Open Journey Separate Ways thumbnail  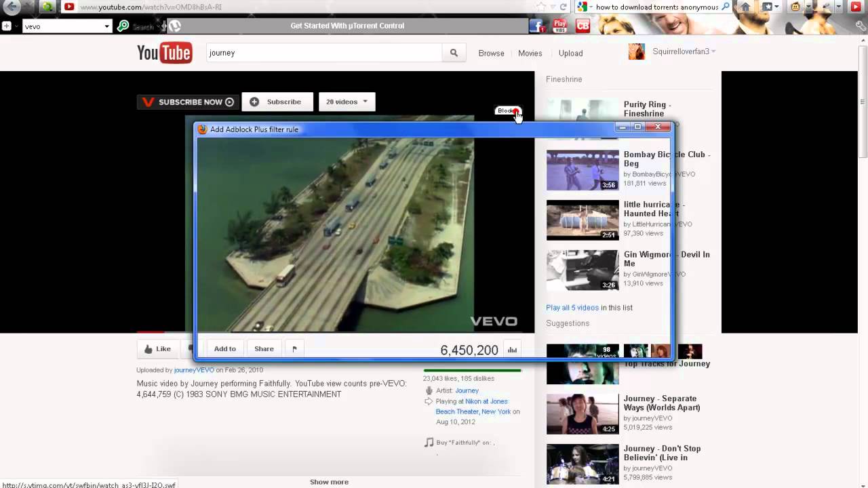583,414
